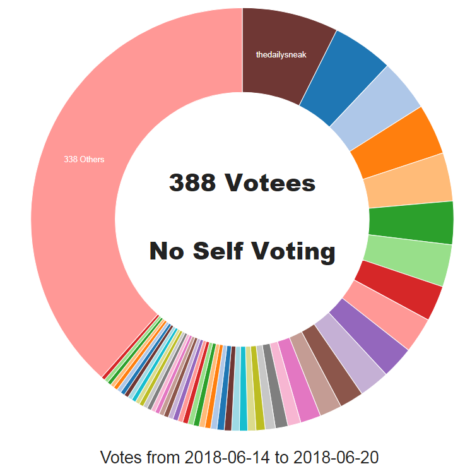
Task: Click the dark gray bottom segment
Action: pos(275,386)
